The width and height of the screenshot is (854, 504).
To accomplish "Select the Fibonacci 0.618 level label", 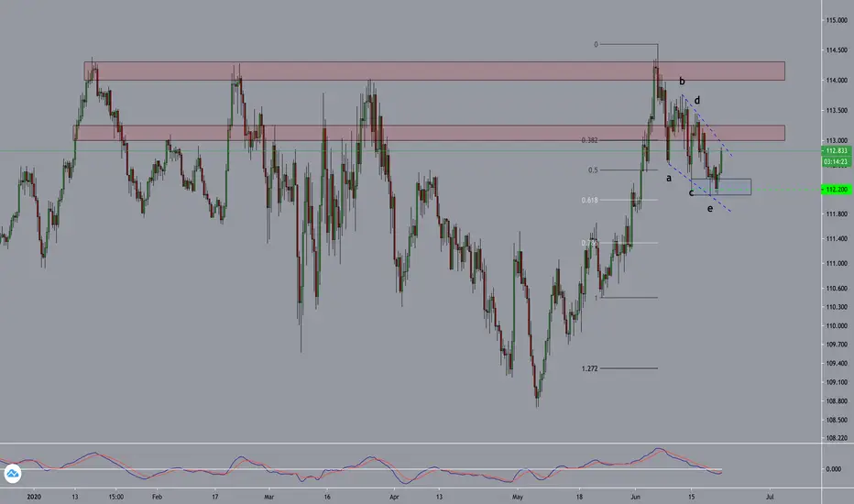I will (589, 200).
